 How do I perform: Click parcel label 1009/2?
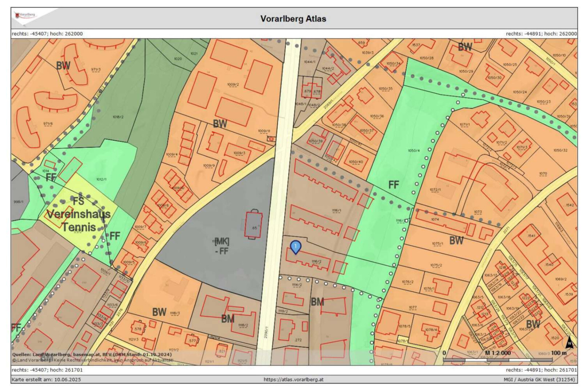233,85
